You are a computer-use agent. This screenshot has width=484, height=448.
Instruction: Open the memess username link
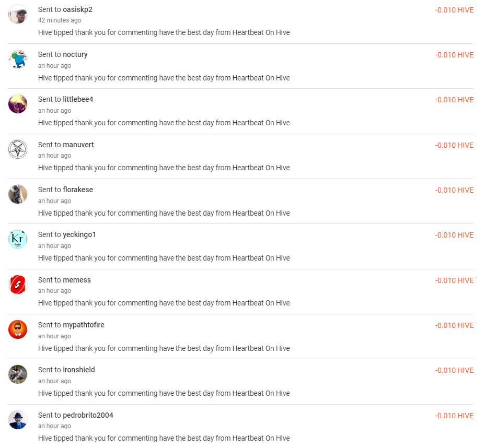77,280
